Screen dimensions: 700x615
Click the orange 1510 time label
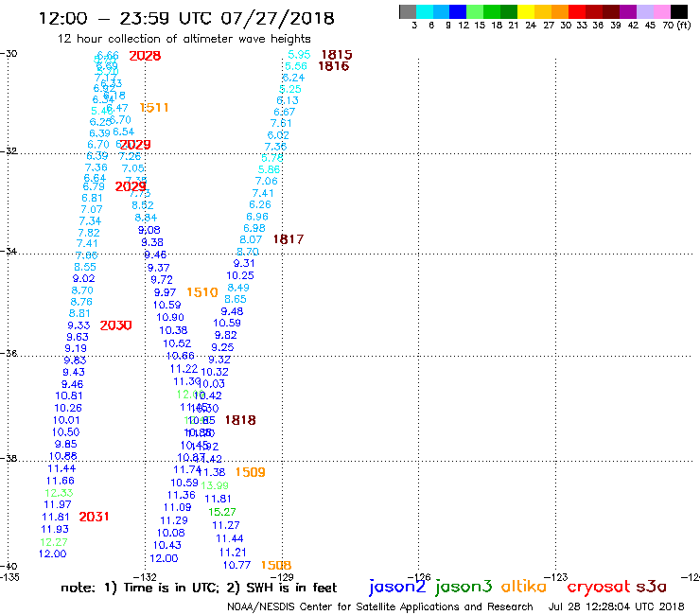(202, 292)
